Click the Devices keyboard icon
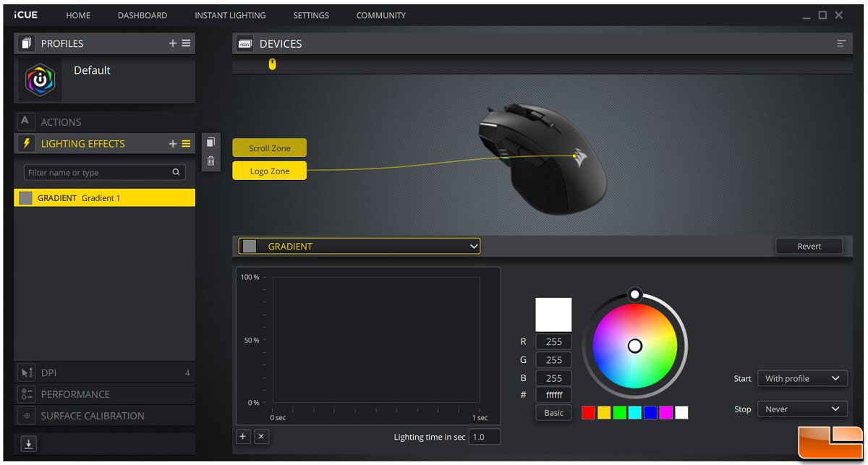 point(245,43)
